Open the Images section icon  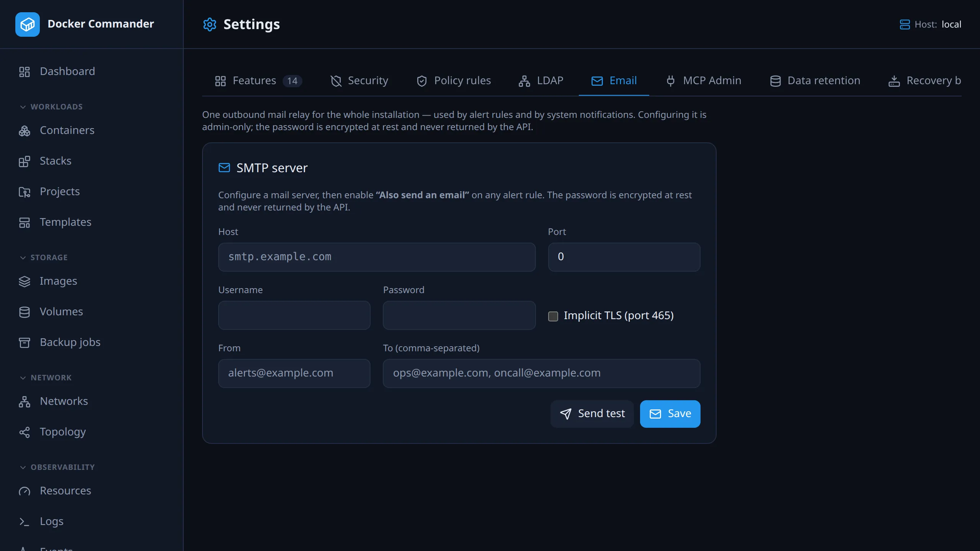pos(24,282)
